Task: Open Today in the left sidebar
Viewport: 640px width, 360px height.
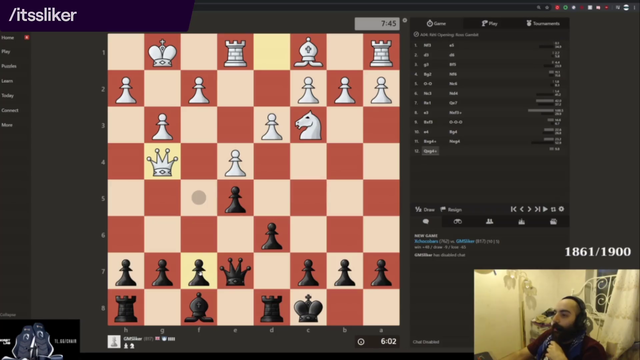Action: (7, 96)
